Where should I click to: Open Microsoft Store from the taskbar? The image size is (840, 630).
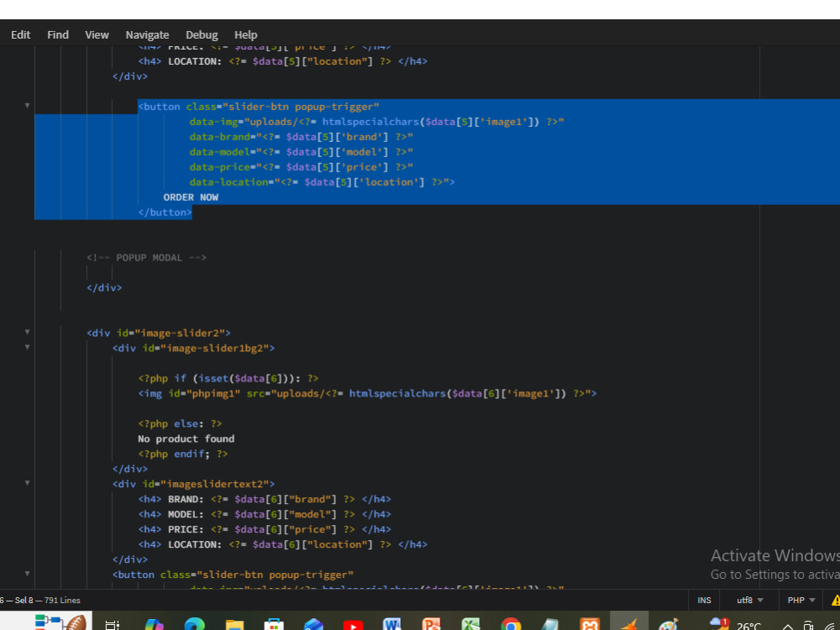pyautogui.click(x=274, y=625)
